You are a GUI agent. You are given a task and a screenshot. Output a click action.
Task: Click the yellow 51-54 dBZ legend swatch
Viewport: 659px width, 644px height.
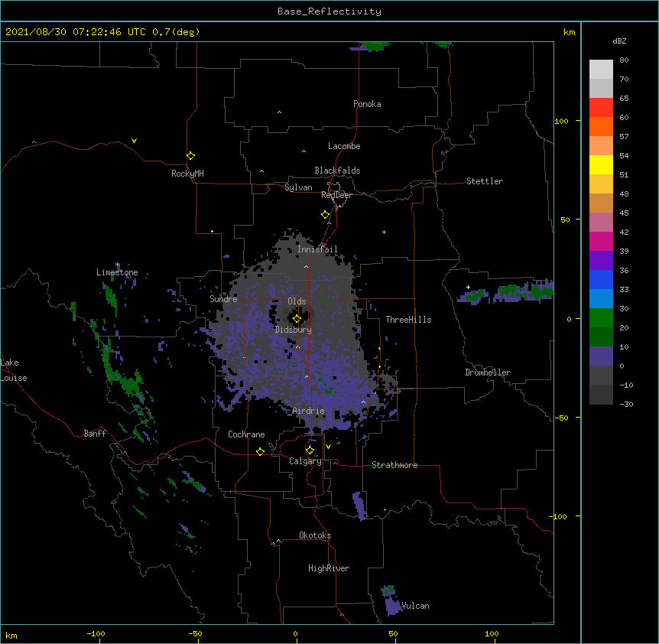pos(601,164)
